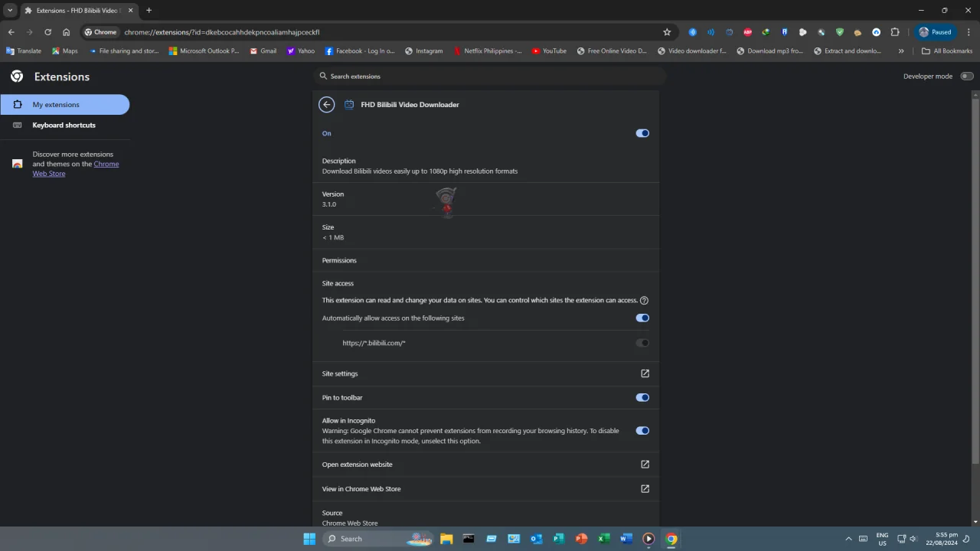Toggle Allow in Incognito switch

tap(642, 431)
